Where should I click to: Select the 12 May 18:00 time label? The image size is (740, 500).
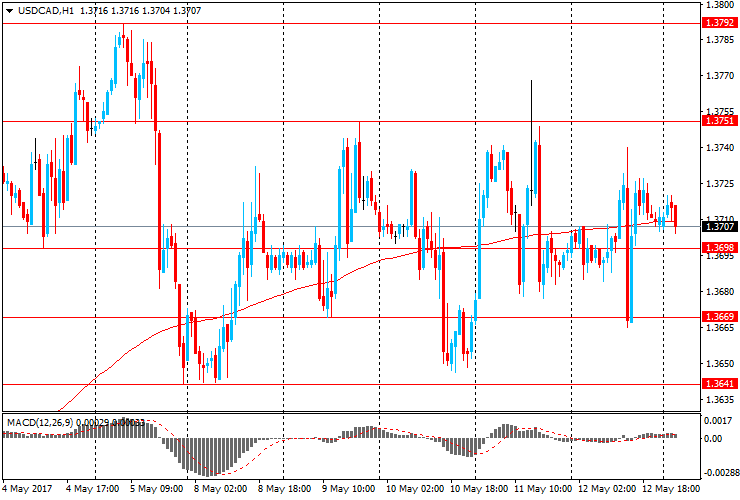point(671,488)
